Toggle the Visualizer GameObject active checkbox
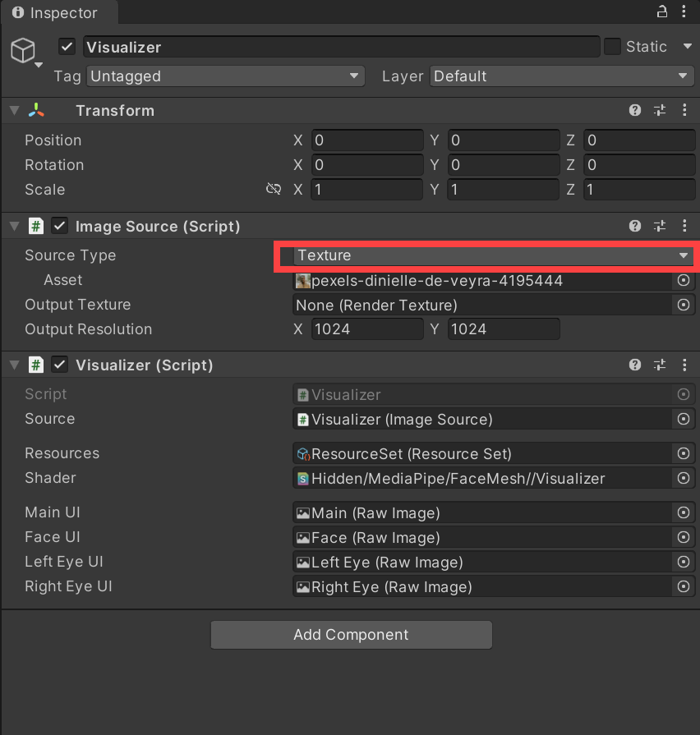This screenshot has width=700, height=735. [x=67, y=47]
